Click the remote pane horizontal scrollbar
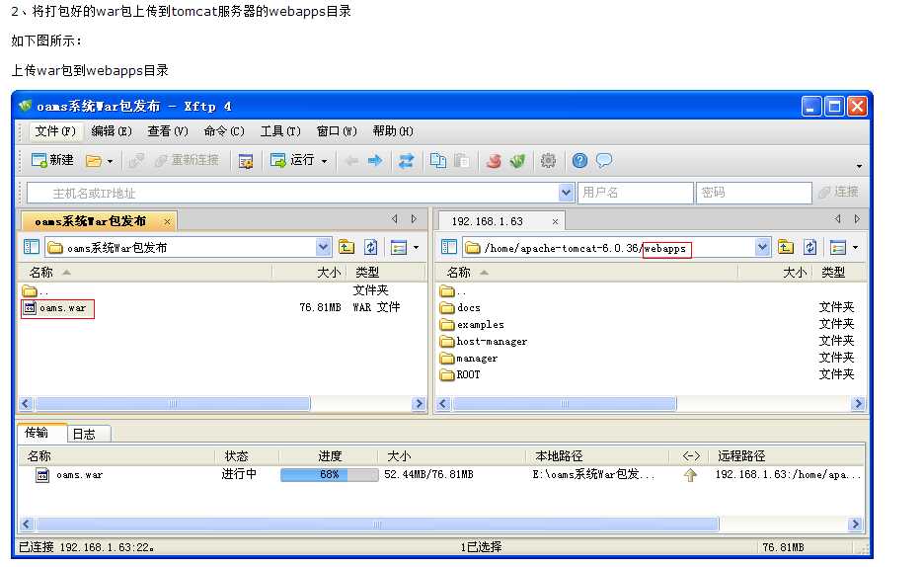Screen dimensions: 924x567 click(651, 404)
